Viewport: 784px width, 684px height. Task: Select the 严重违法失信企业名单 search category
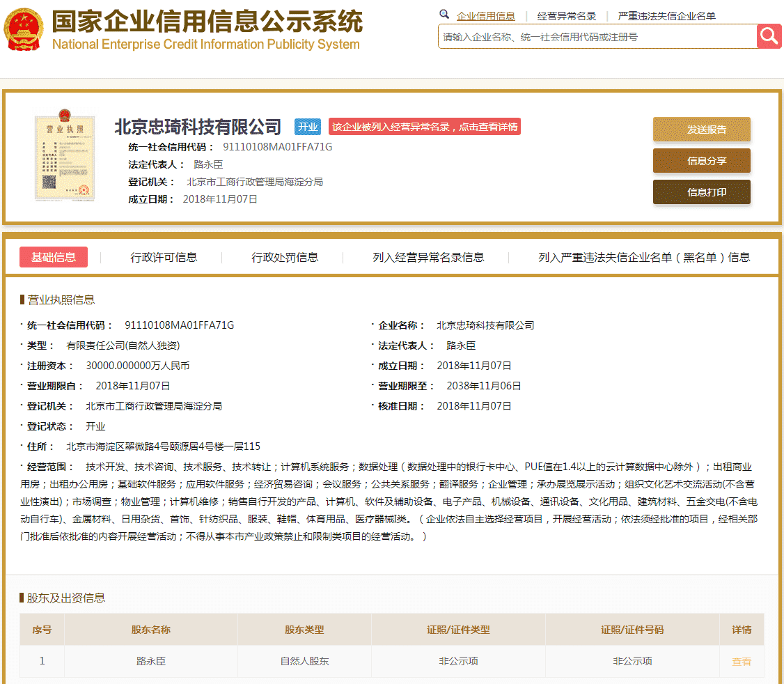pos(666,16)
